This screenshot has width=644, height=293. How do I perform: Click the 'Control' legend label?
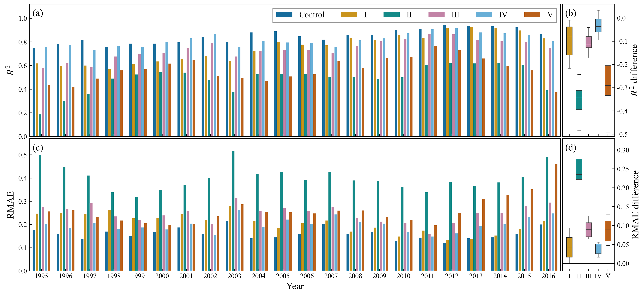pos(312,15)
